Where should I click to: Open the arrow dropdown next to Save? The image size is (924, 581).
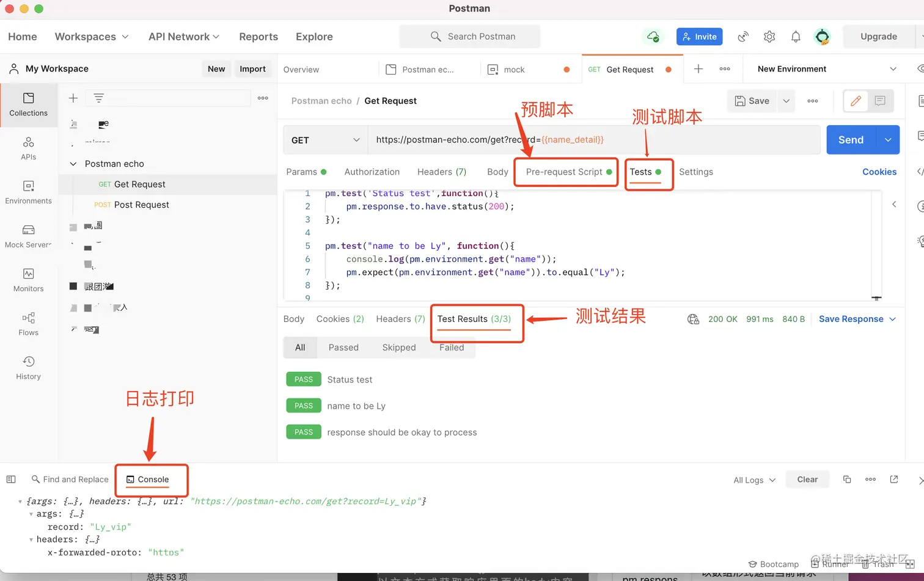click(787, 101)
